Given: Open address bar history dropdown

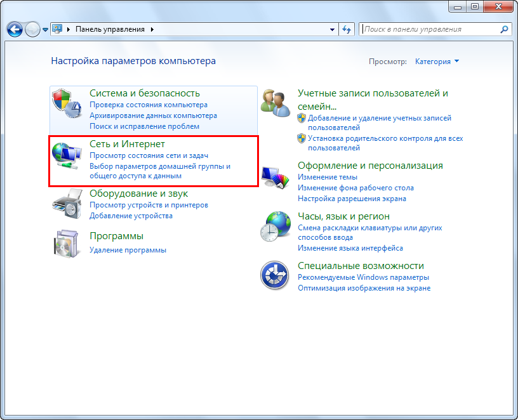Looking at the screenshot, I should [332, 29].
